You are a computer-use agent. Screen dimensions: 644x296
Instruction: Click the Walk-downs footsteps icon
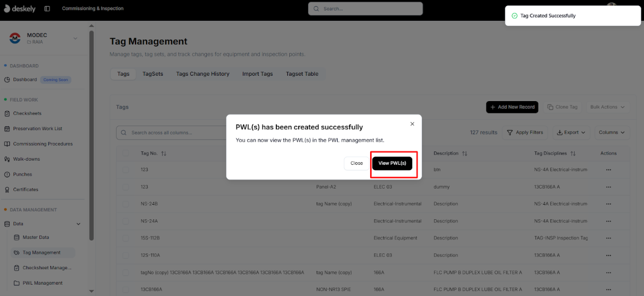(7, 159)
